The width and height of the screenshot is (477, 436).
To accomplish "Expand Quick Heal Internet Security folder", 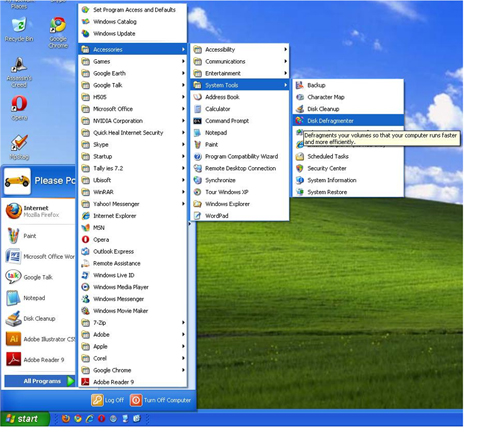I will pos(132,133).
